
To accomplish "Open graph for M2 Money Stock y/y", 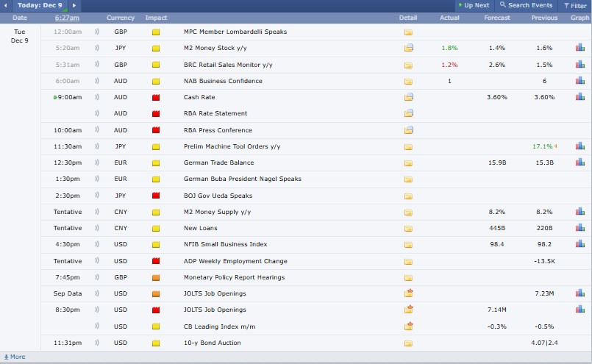I will 579,48.
